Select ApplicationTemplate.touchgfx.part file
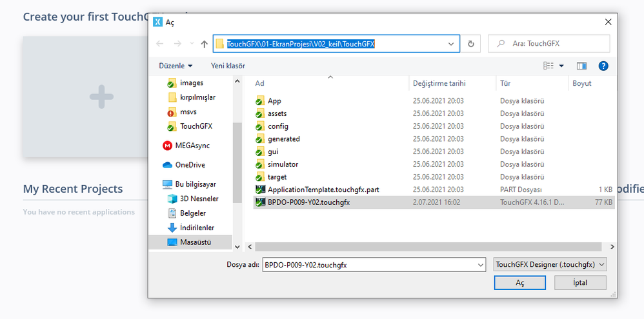644x319 pixels. 323,190
